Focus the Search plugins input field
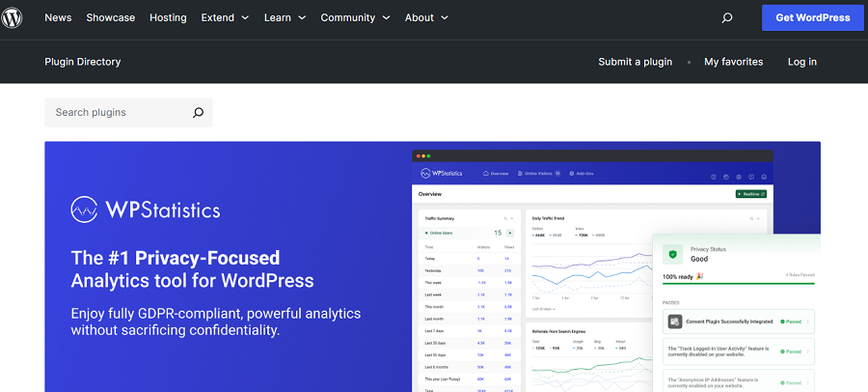 pos(128,113)
